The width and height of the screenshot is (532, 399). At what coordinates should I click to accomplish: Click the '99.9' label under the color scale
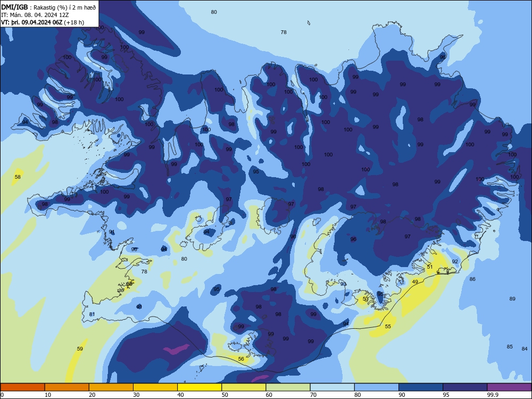493,395
